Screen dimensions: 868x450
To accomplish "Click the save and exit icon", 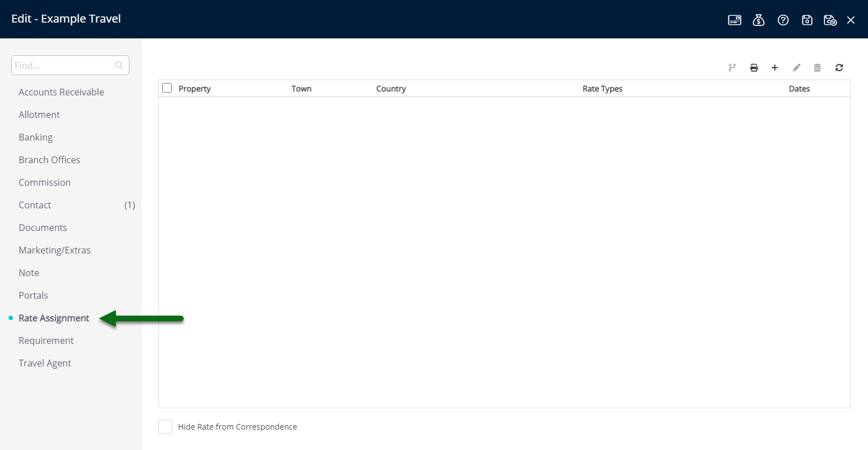I will 830,20.
